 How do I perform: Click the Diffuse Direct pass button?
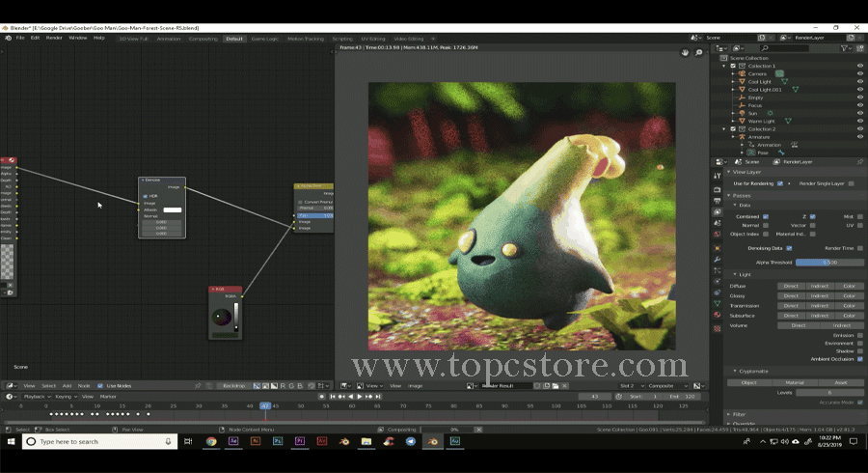(x=791, y=287)
